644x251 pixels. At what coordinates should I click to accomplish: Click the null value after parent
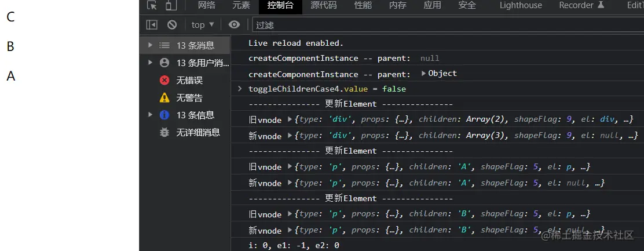[x=430, y=59]
